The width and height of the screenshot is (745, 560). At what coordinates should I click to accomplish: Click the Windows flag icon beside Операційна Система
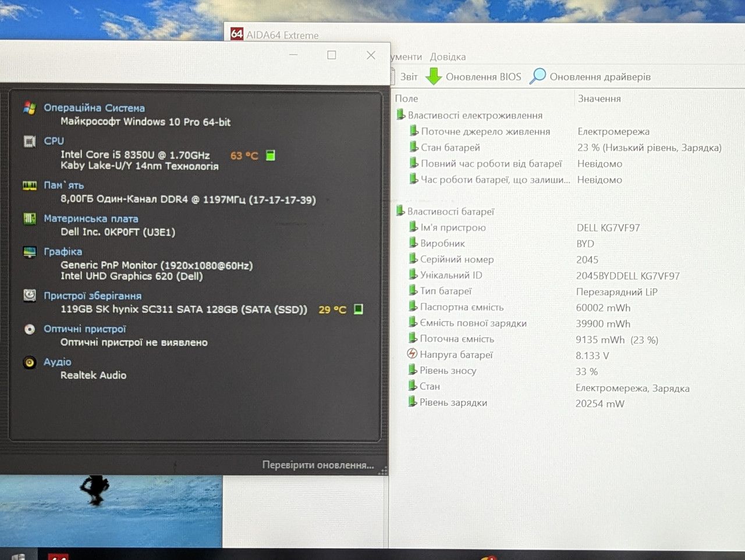pyautogui.click(x=29, y=108)
